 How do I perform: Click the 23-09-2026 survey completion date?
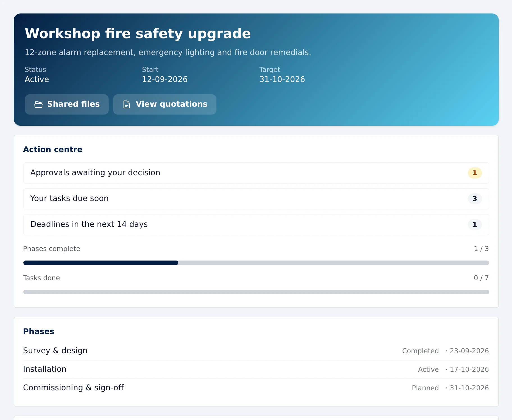pos(469,351)
